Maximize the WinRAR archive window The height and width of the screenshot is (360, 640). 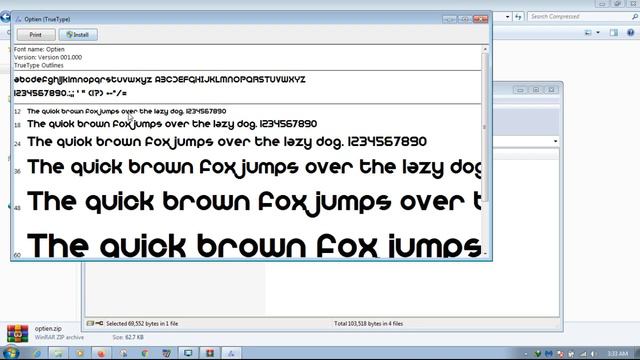536,90
